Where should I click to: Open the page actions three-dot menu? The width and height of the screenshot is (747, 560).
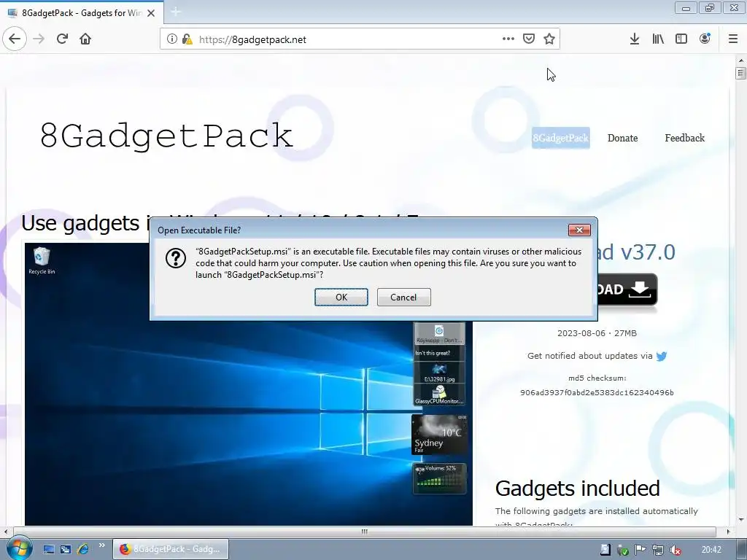pos(508,39)
